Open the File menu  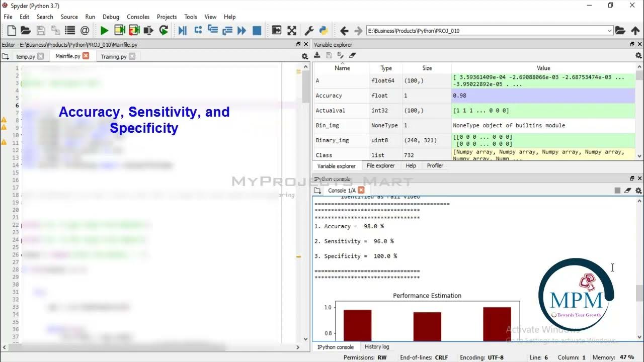click(8, 17)
